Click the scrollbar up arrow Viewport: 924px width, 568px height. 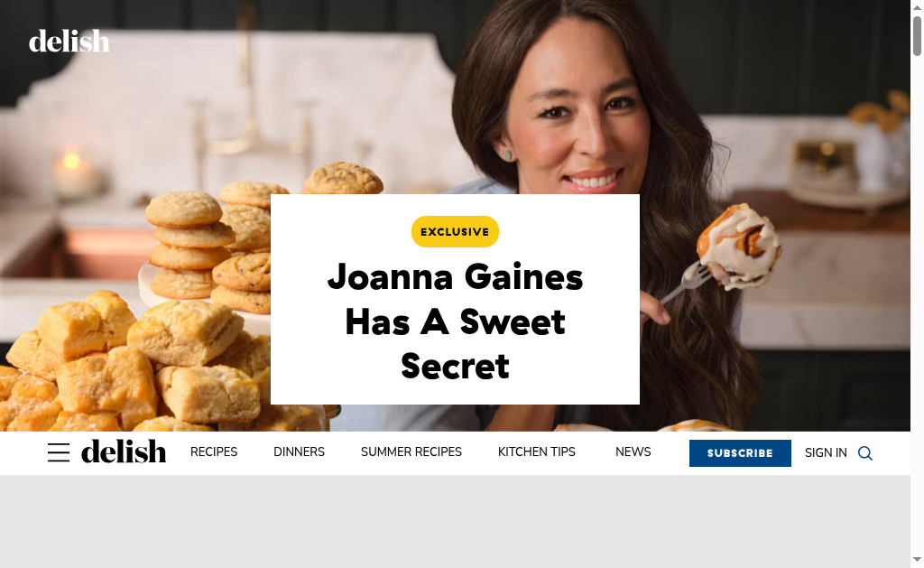coord(917,5)
